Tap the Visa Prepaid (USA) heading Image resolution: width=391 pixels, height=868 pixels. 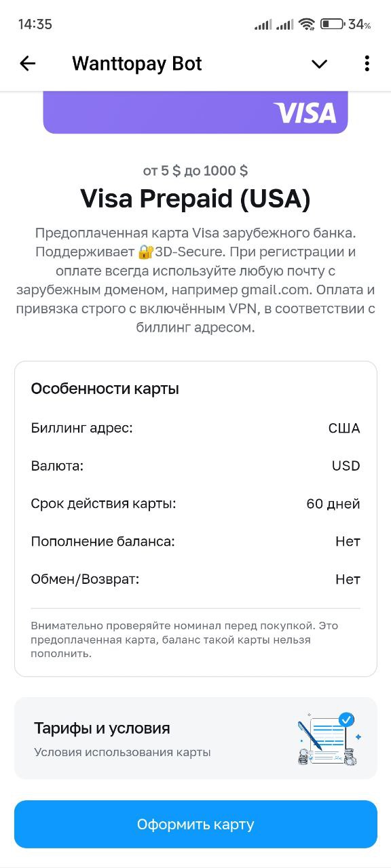pos(195,199)
